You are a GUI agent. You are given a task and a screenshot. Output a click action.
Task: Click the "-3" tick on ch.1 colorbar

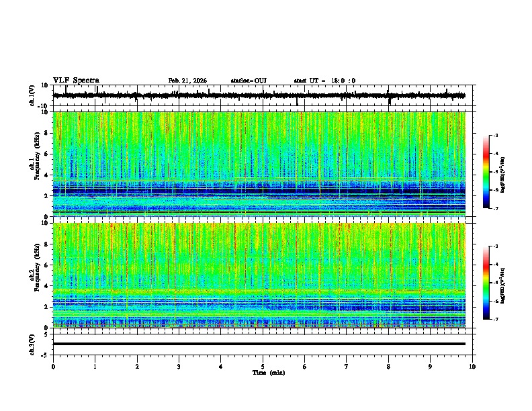496,135
